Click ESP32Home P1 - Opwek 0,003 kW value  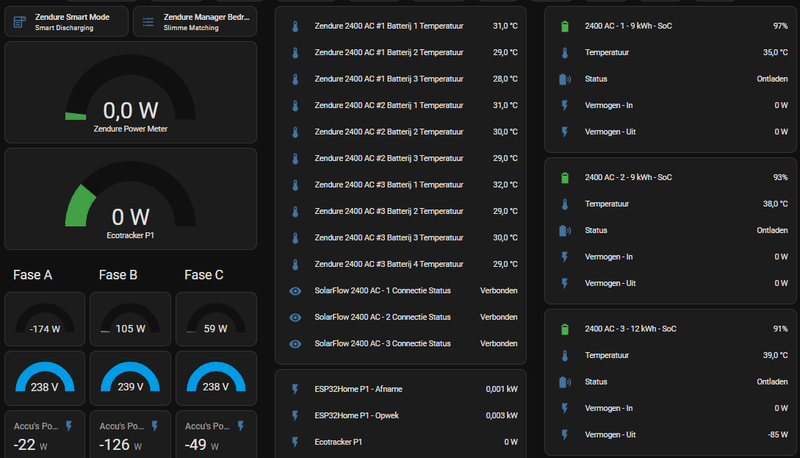pos(502,416)
